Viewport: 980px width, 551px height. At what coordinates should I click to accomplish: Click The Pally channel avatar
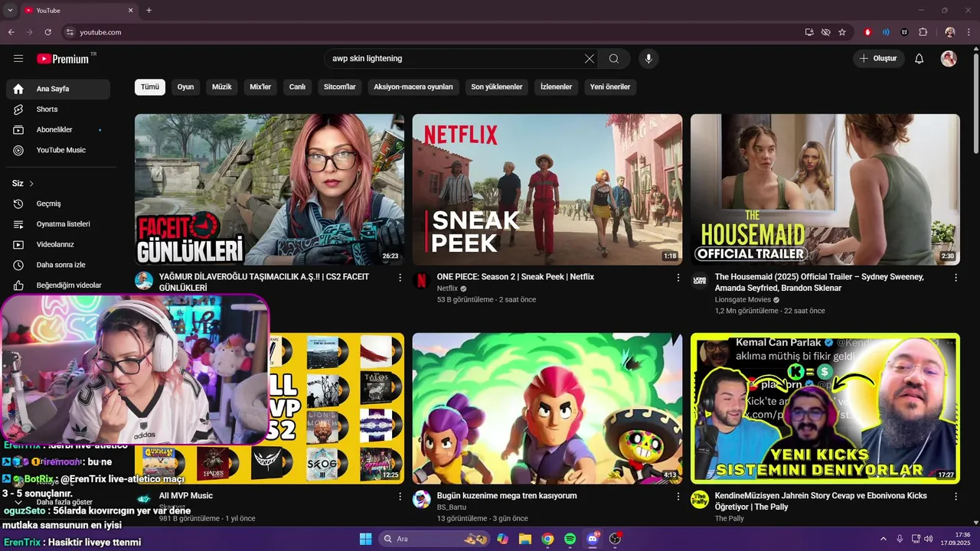tap(700, 500)
